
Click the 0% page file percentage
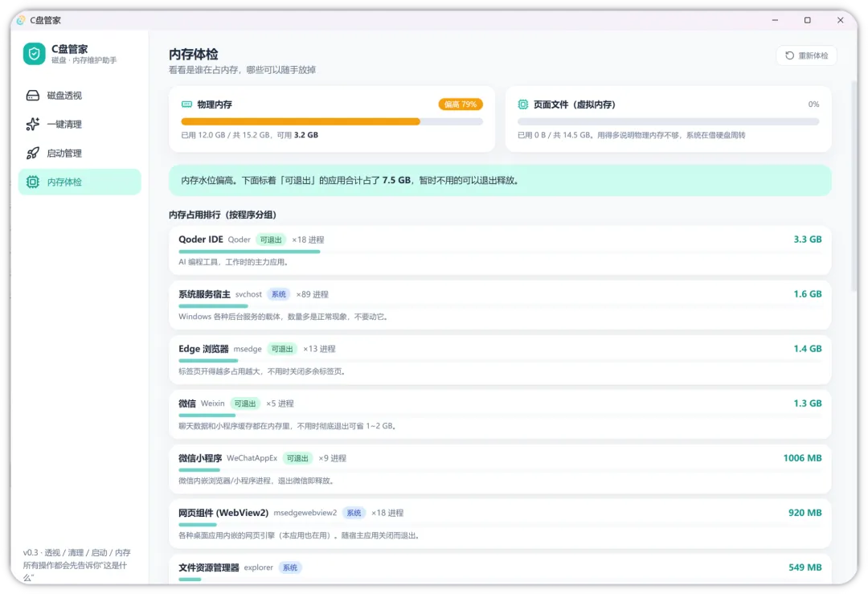813,104
